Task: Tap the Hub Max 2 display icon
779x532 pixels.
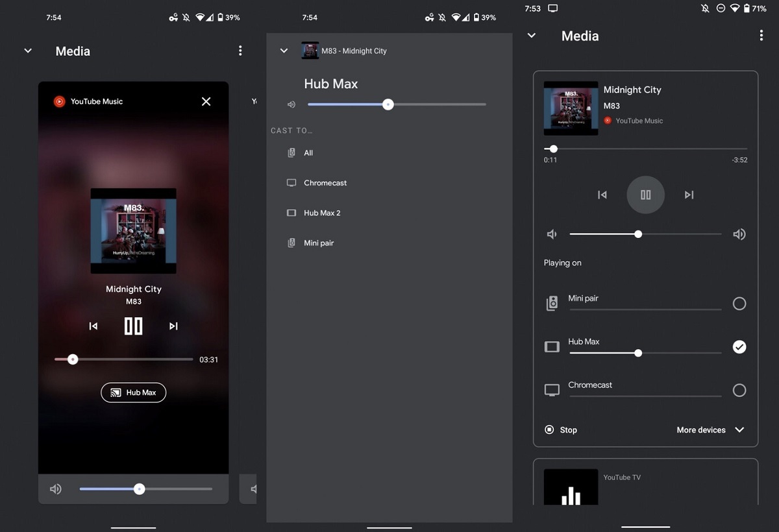Action: click(291, 213)
